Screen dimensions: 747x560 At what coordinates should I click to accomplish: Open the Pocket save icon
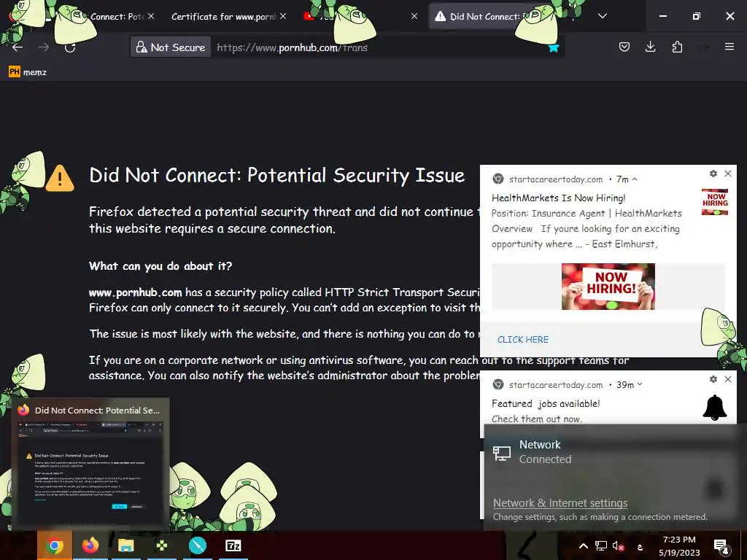624,47
